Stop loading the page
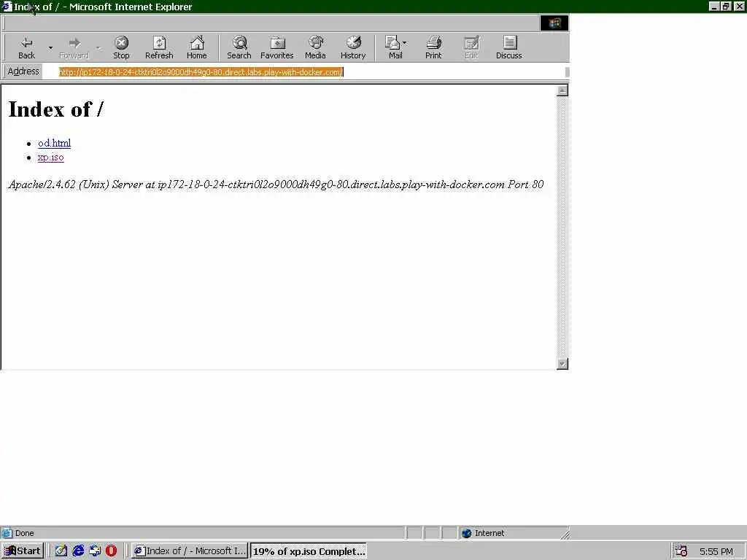747x560 pixels. tap(121, 47)
